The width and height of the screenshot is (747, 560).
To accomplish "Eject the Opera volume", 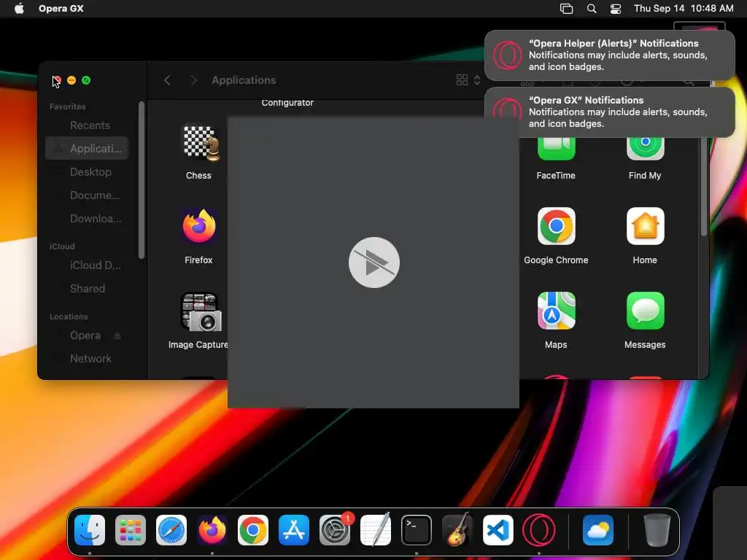I will coord(117,335).
